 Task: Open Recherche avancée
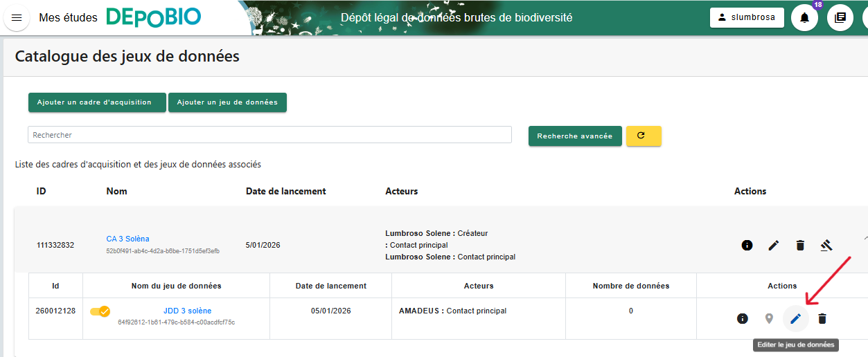pyautogui.click(x=574, y=136)
